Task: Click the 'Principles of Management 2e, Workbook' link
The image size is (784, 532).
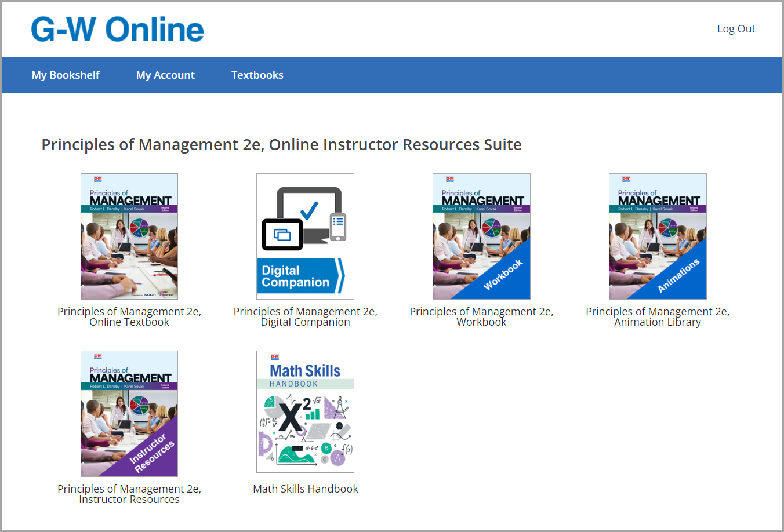Action: (481, 317)
